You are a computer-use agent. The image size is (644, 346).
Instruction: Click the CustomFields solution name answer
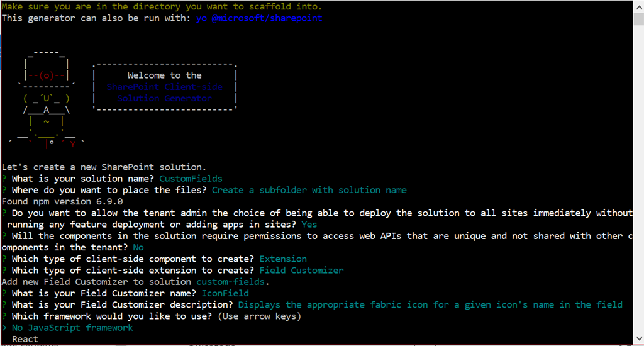191,179
